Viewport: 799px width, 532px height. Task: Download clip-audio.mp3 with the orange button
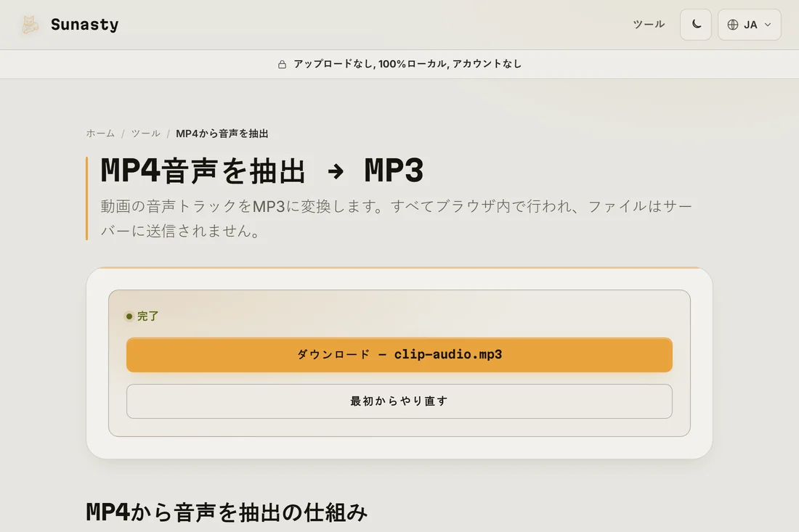[399, 355]
